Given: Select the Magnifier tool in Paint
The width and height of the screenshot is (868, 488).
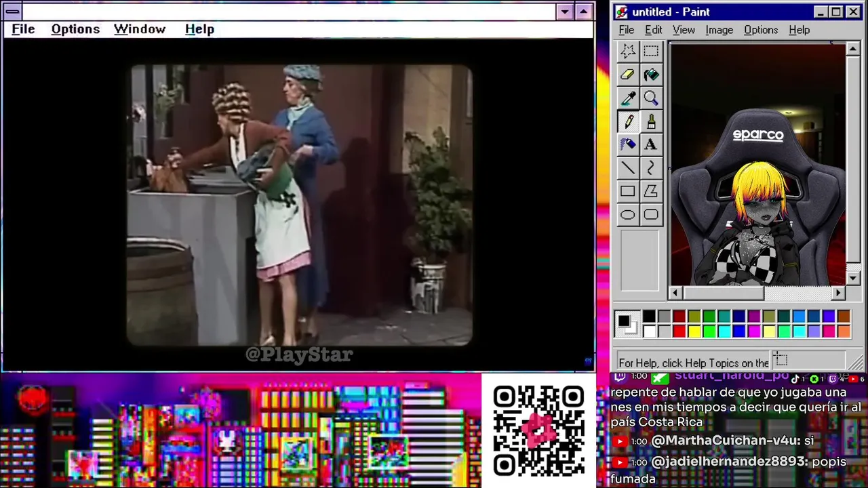Looking at the screenshot, I should click(651, 98).
